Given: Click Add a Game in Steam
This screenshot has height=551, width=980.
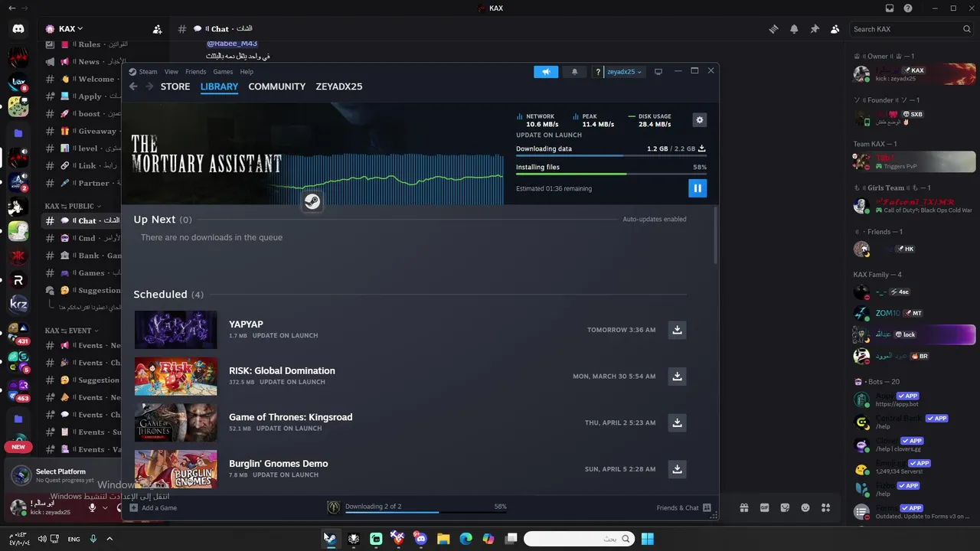Looking at the screenshot, I should tap(153, 507).
